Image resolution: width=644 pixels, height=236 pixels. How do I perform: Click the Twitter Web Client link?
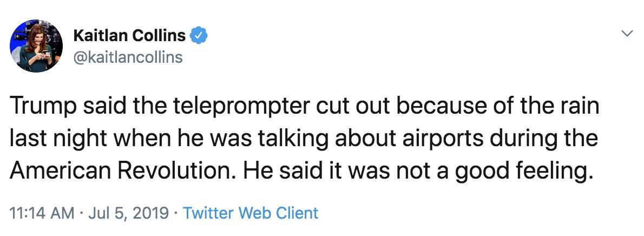pyautogui.click(x=251, y=213)
